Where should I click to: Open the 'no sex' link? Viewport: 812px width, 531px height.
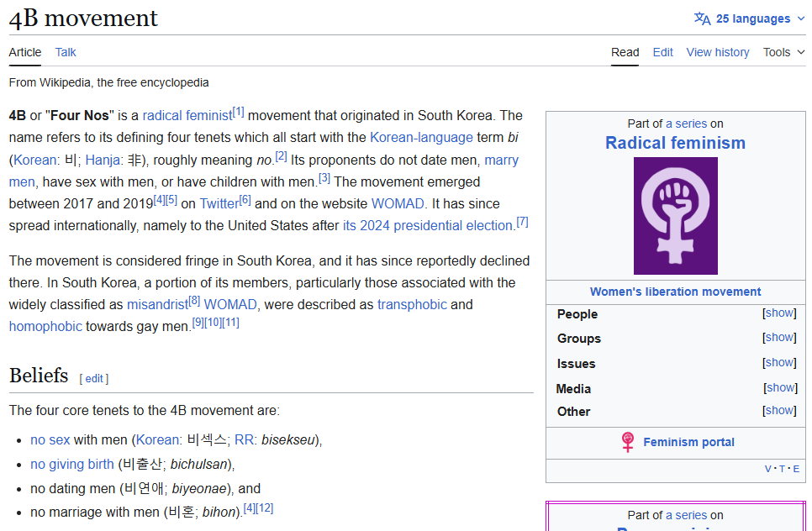[50, 440]
